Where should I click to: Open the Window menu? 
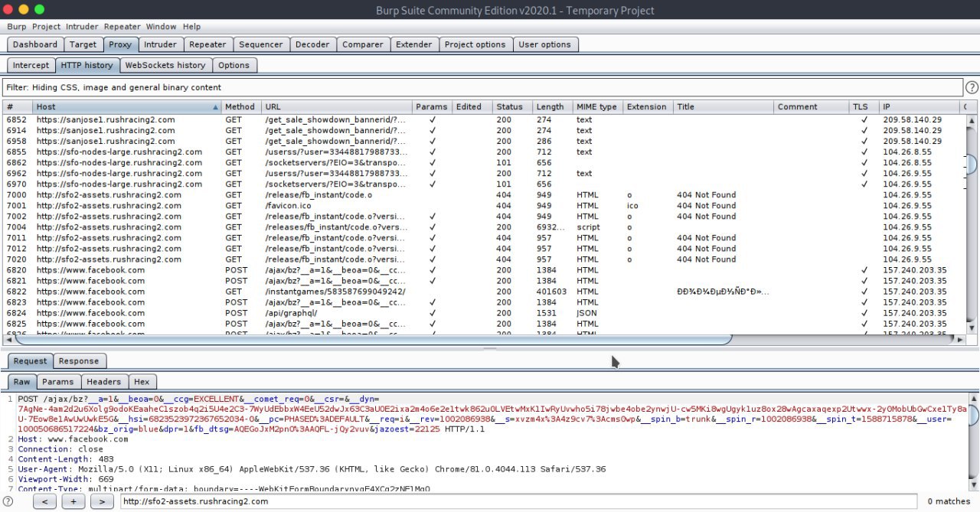coord(161,27)
